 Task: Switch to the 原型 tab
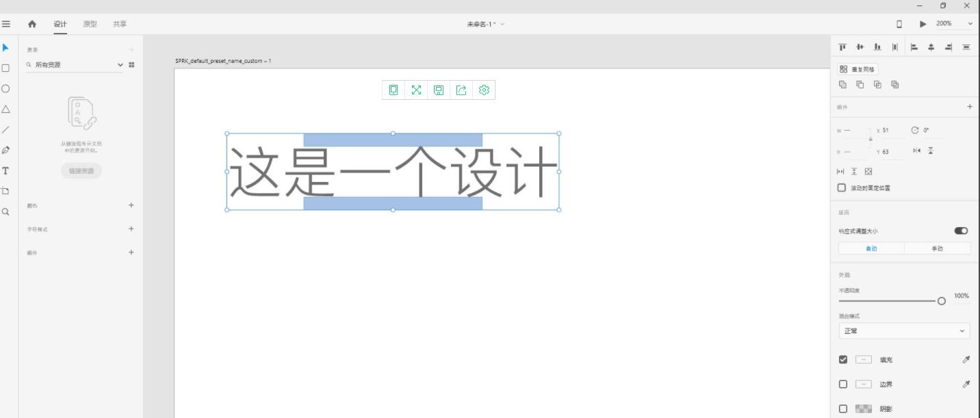[90, 23]
